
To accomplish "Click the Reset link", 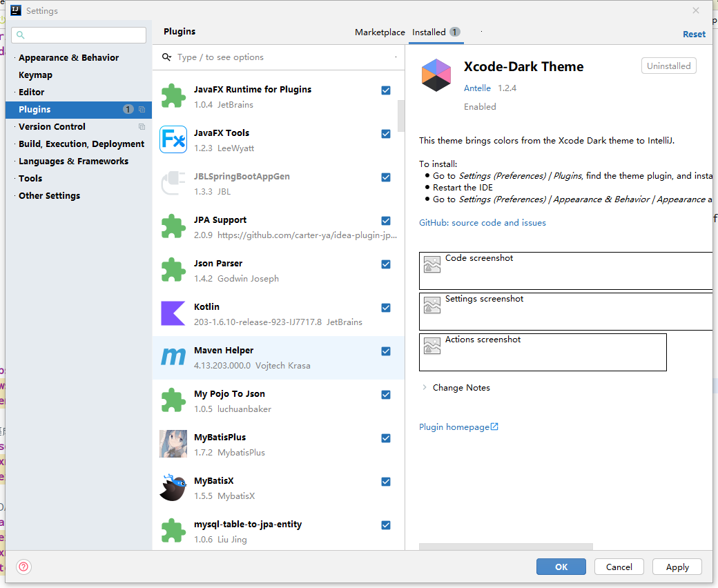I will [694, 35].
